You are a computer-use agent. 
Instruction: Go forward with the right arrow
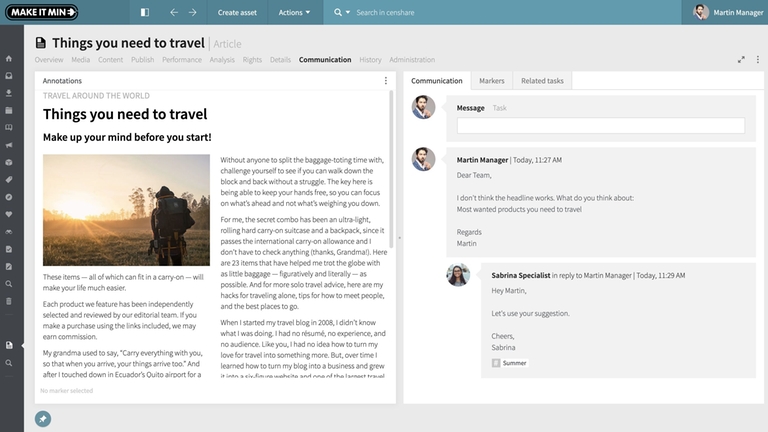pos(192,12)
